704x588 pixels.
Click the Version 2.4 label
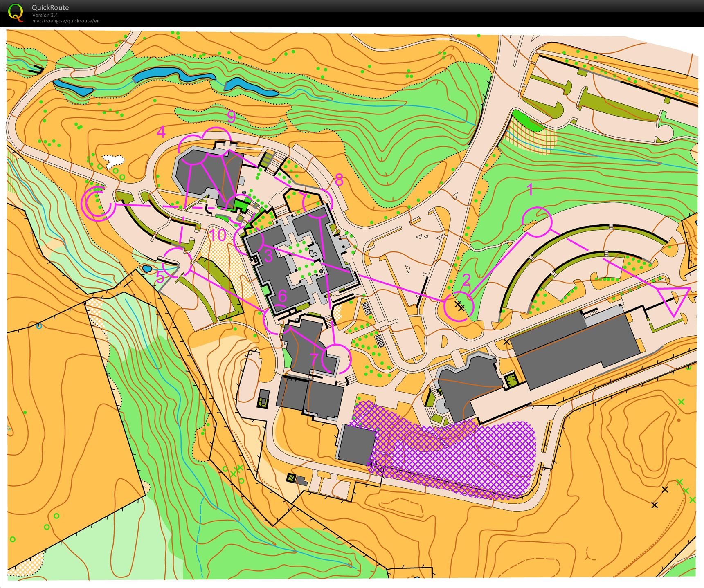point(45,15)
